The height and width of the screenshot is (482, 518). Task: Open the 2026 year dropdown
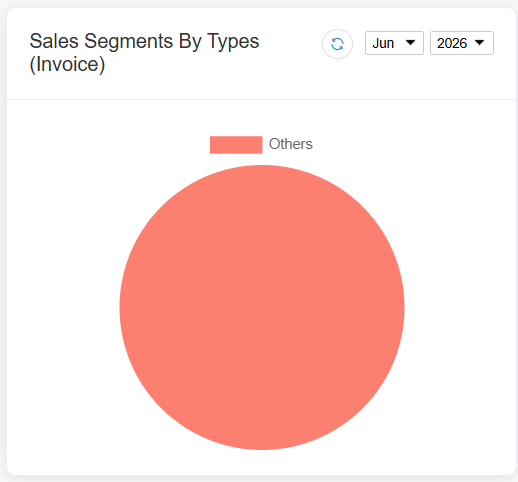click(462, 43)
